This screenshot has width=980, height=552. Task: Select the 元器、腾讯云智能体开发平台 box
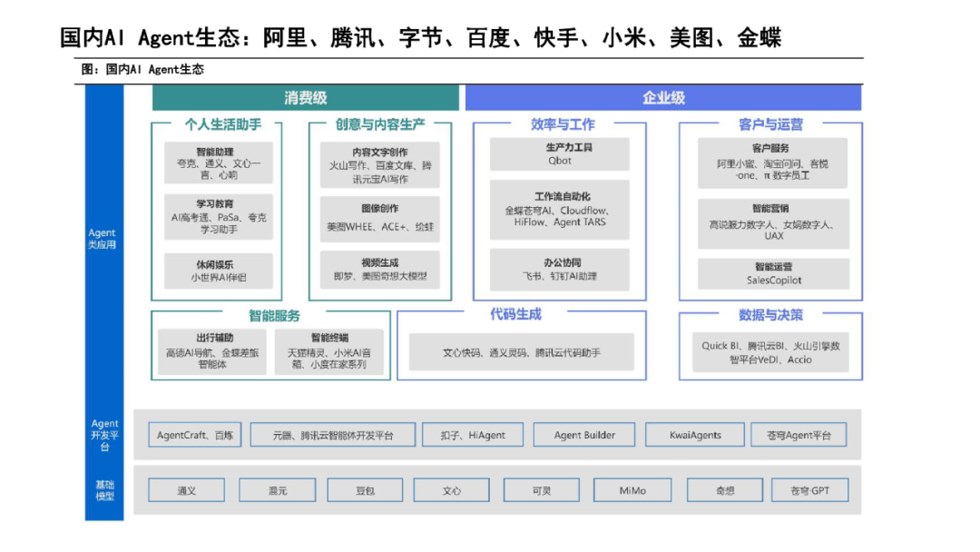(x=332, y=435)
